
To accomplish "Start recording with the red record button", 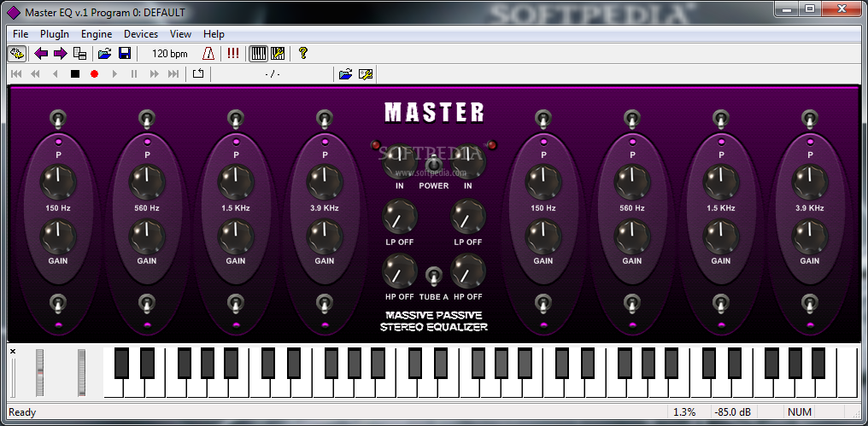I will (x=94, y=73).
